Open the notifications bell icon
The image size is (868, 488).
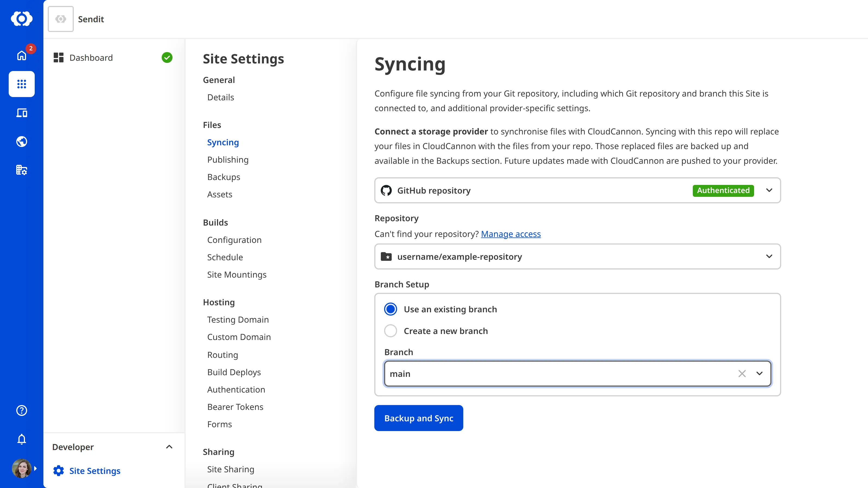click(x=22, y=439)
